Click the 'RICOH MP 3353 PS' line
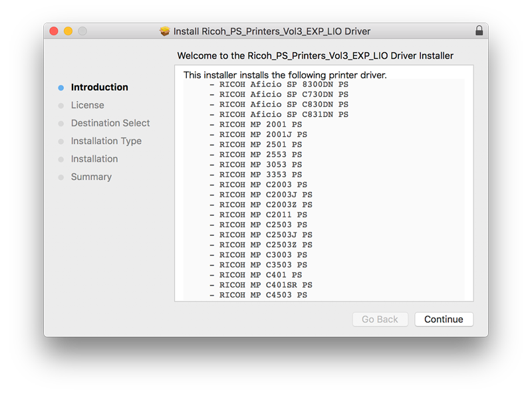 coord(256,175)
